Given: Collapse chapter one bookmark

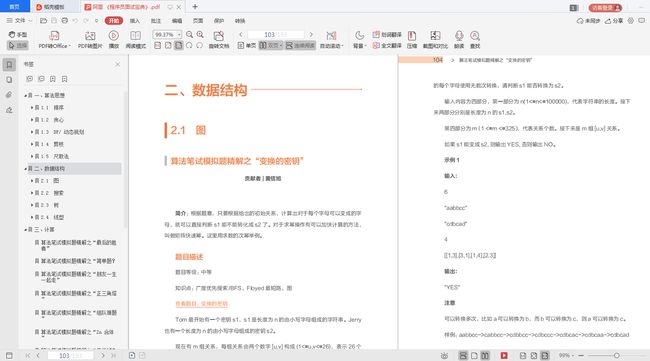Looking at the screenshot, I should [x=25, y=95].
